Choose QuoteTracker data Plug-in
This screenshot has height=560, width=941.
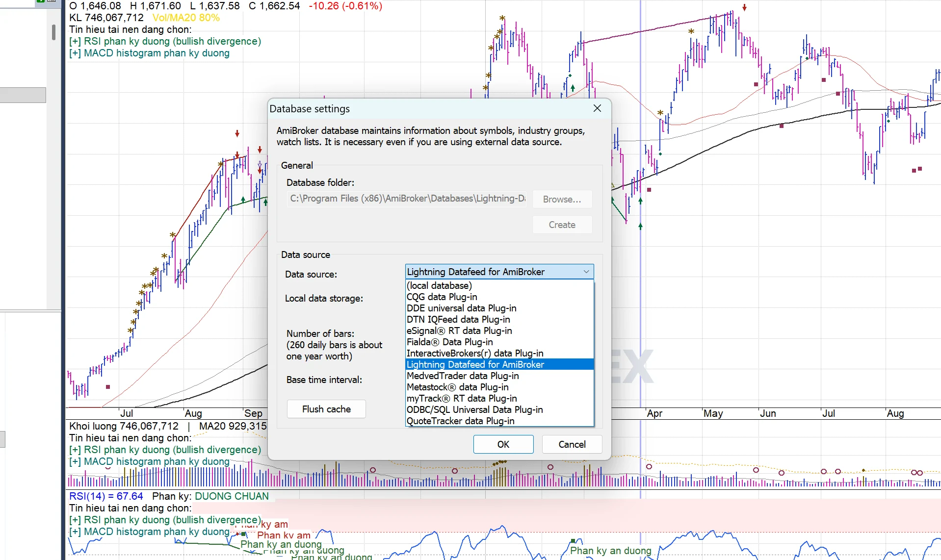point(499,421)
